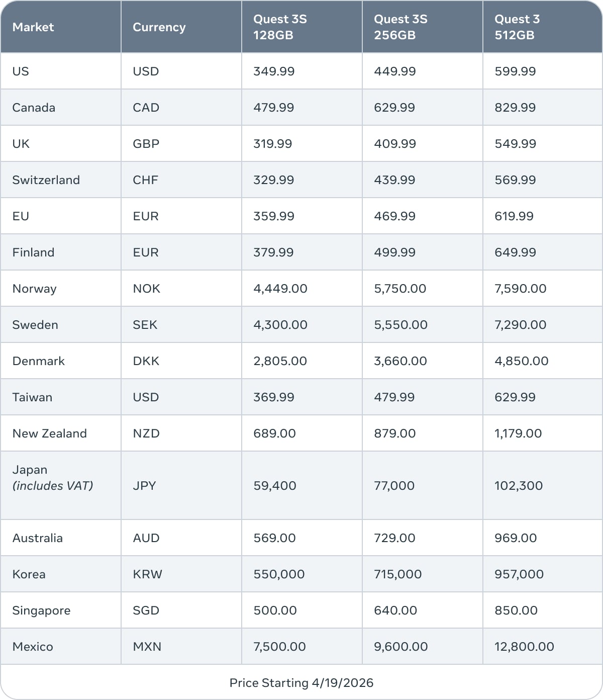
Task: Select the Finland 379.99 price cell
Action: pos(273,252)
